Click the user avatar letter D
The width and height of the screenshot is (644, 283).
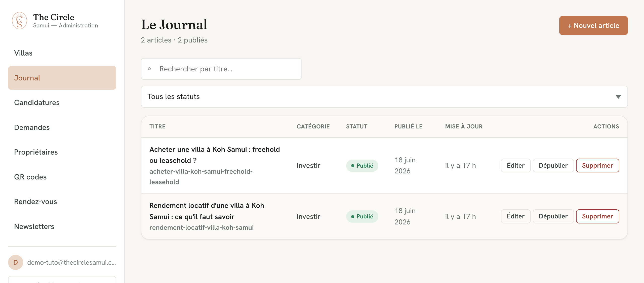16,262
